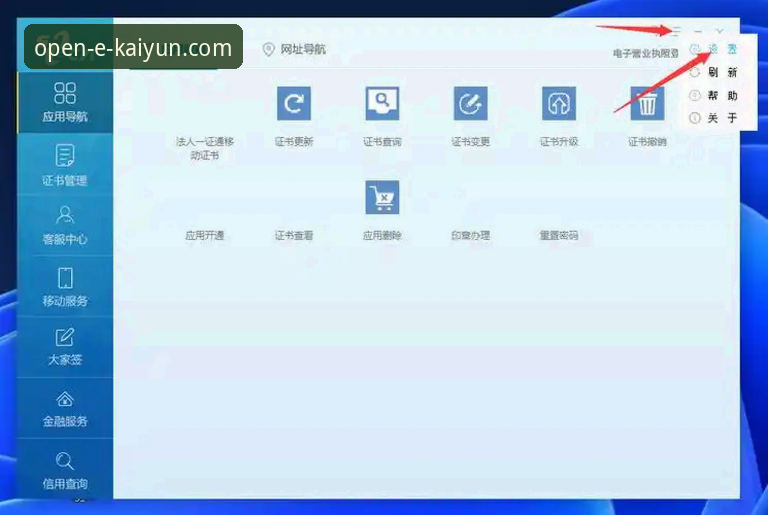Open 法人一证通移动证书 entry
Viewport: 768px width, 515px height.
(205, 148)
